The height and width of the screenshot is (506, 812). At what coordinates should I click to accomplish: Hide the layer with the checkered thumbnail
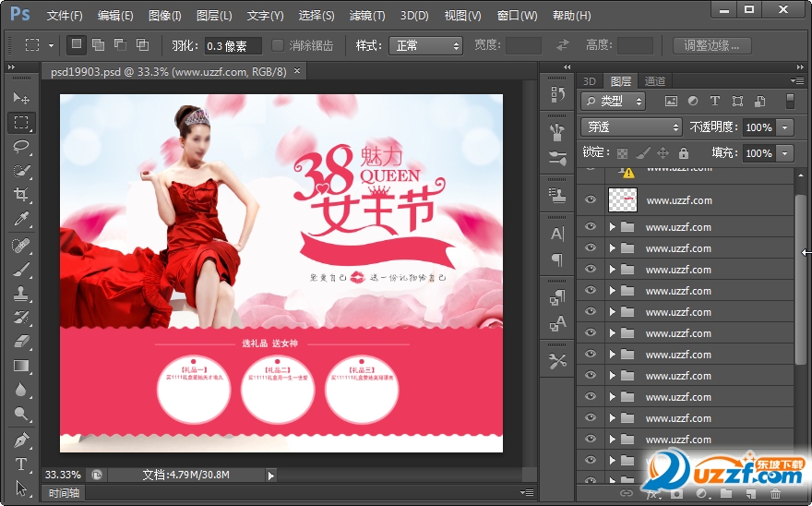tap(591, 199)
